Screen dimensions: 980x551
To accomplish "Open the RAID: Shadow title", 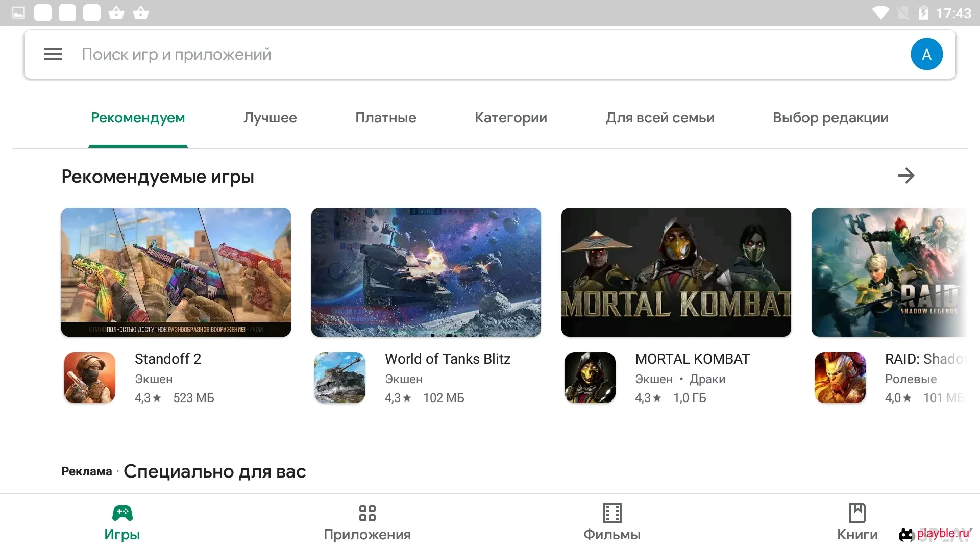I will (926, 359).
